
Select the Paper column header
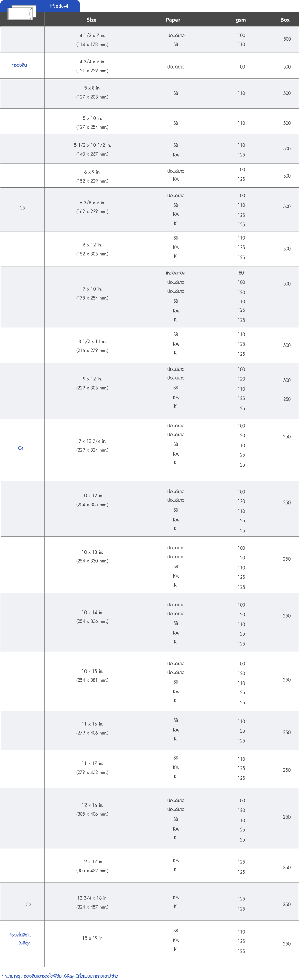tap(173, 20)
